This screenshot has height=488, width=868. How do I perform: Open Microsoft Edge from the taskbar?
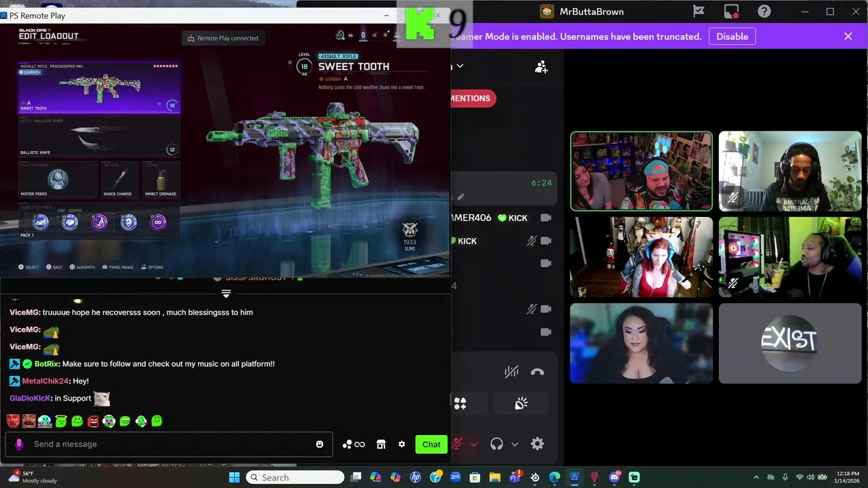554,477
